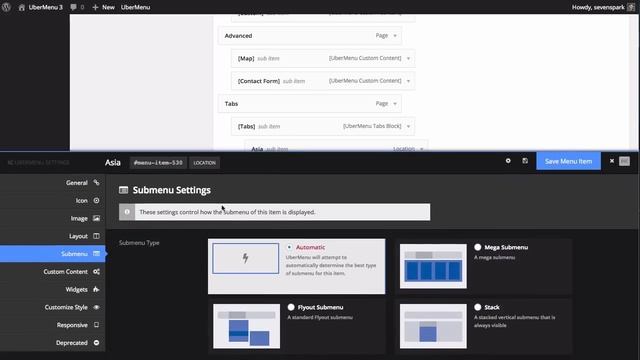Open the Responsive settings tab
Image resolution: width=640 pixels, height=360 pixels.
coord(53,325)
